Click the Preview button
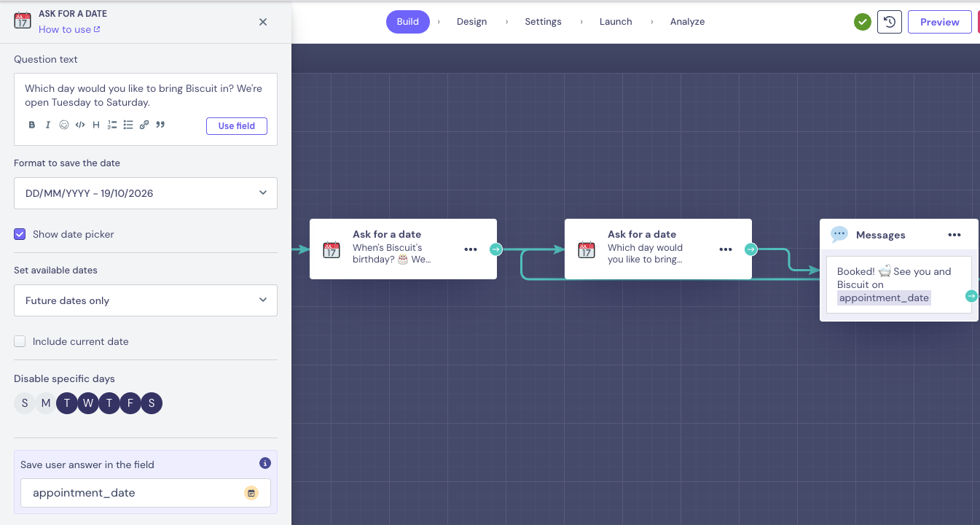The width and height of the screenshot is (980, 525). click(x=940, y=22)
